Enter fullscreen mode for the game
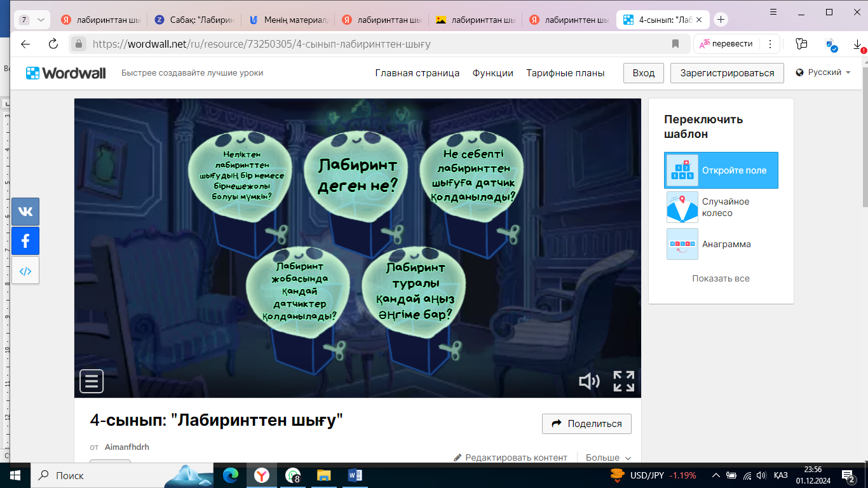The image size is (868, 488). pyautogui.click(x=624, y=381)
